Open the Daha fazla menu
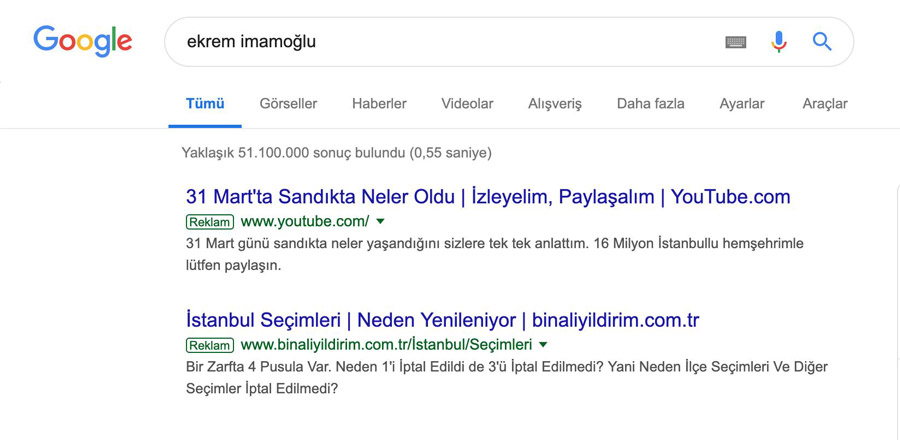 650,104
